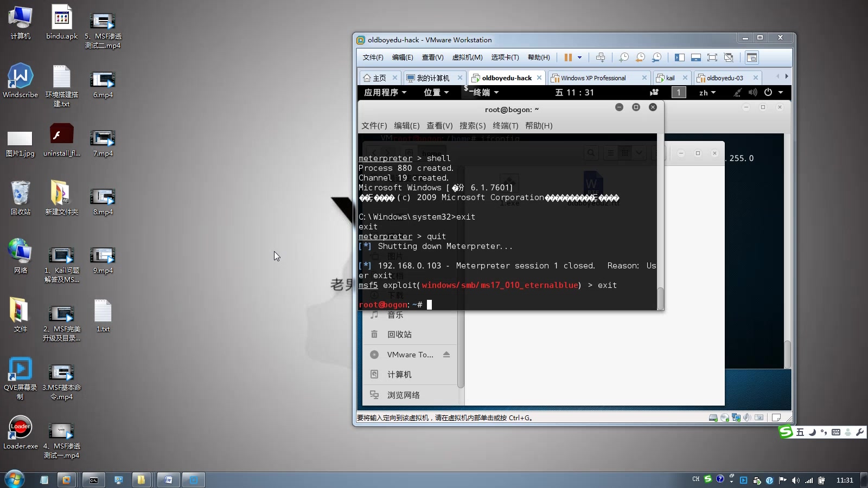Select the 回收站 recycle bin desktop icon

[20, 198]
